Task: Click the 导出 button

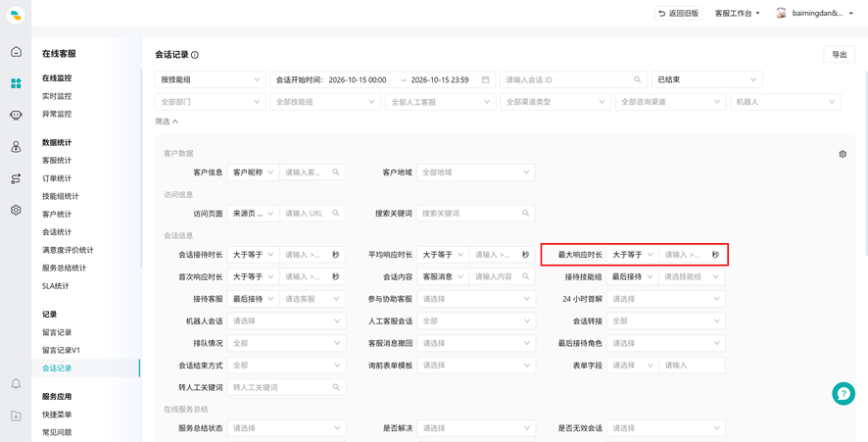Action: (x=840, y=54)
